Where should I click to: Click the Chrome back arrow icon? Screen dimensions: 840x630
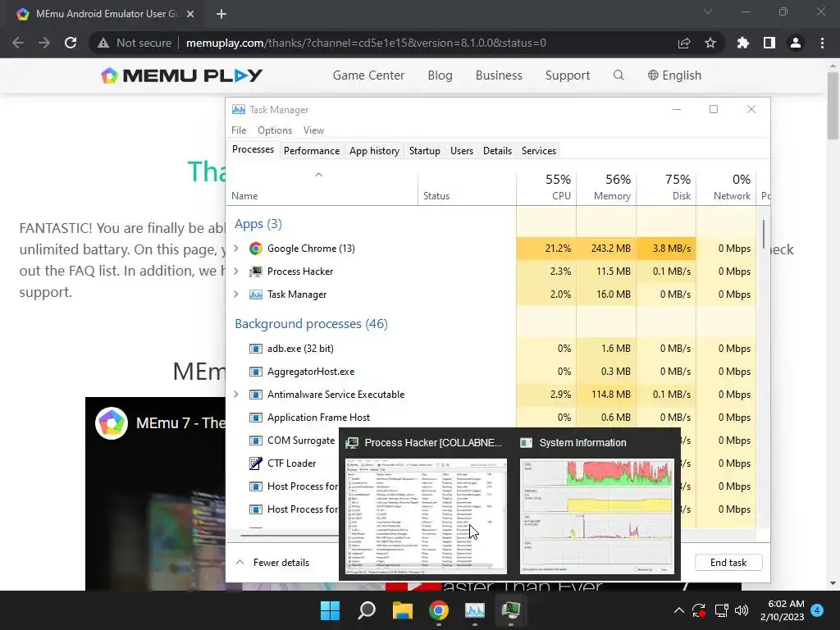pos(18,43)
